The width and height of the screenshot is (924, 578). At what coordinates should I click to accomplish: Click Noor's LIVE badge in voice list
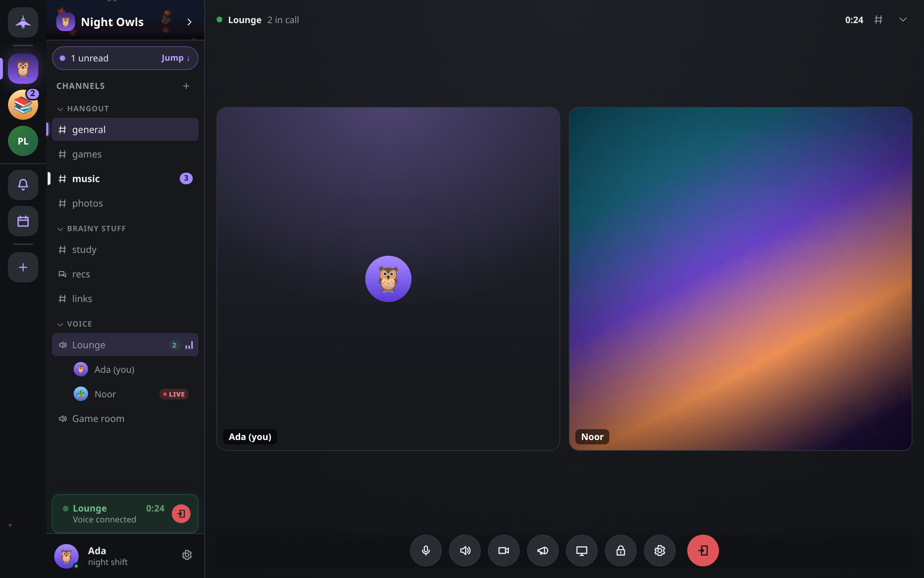tap(174, 394)
